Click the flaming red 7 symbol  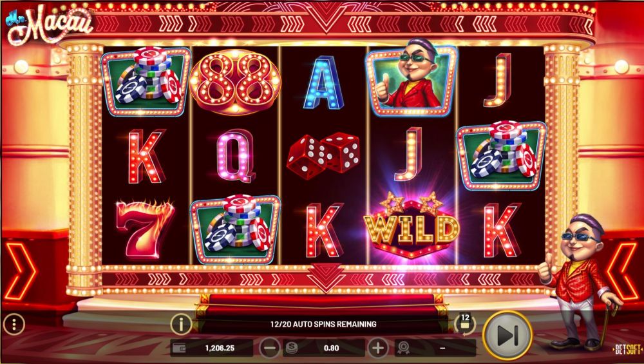[x=145, y=229]
